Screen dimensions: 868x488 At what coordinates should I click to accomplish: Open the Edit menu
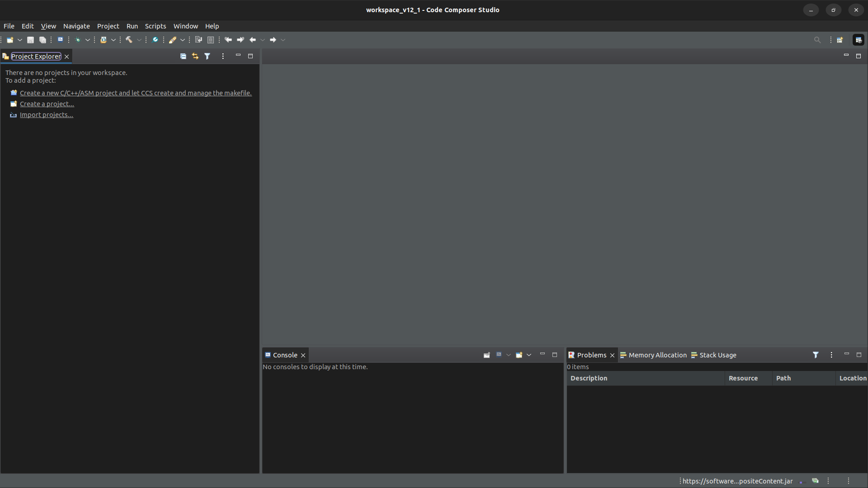coord(28,26)
